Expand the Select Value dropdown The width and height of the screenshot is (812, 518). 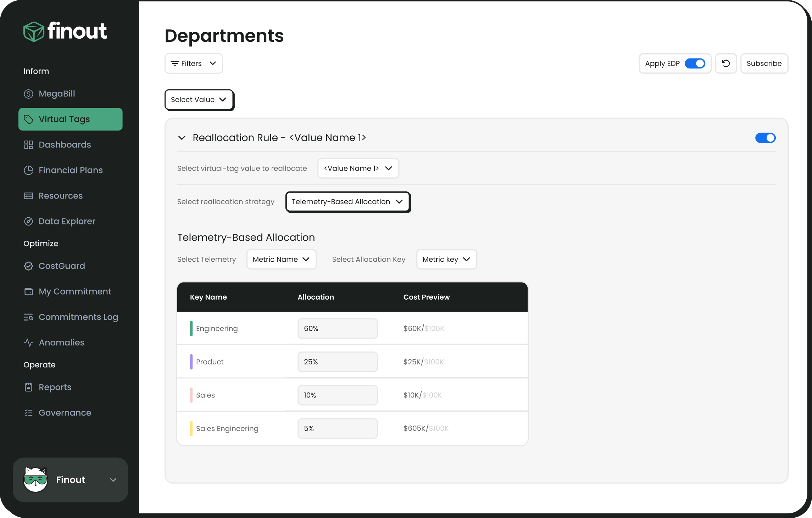pos(198,100)
